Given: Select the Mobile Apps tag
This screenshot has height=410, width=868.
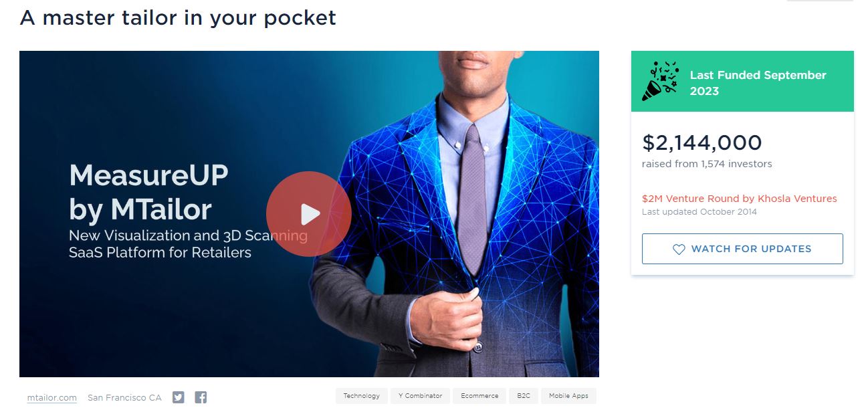Looking at the screenshot, I should pos(568,396).
